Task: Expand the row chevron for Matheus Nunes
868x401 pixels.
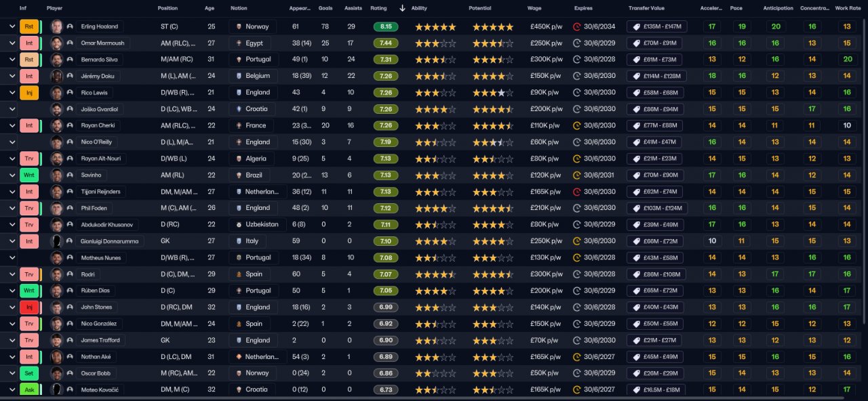Action: pyautogui.click(x=12, y=257)
